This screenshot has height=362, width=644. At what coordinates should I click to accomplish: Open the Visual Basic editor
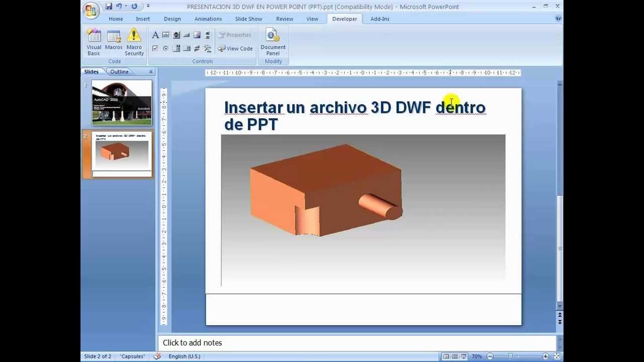coord(94,42)
